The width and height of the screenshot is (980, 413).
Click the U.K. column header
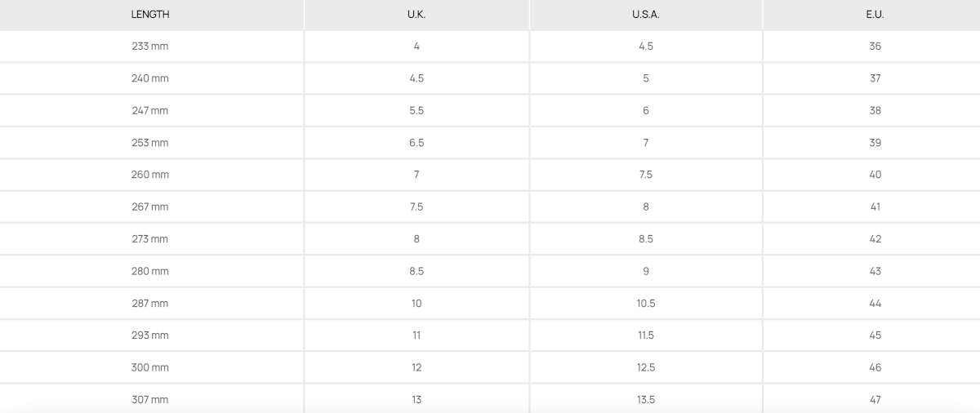click(416, 15)
